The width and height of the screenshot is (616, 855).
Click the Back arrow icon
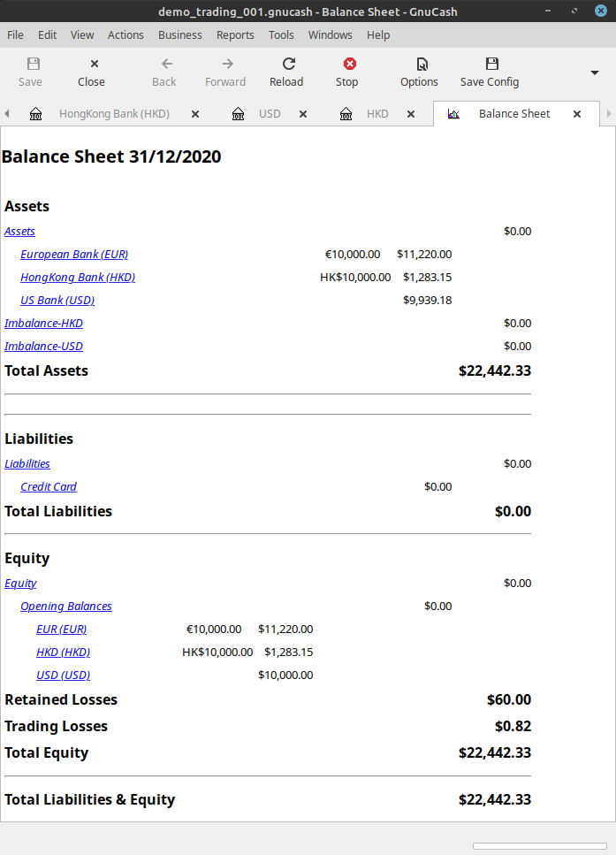pyautogui.click(x=166, y=64)
